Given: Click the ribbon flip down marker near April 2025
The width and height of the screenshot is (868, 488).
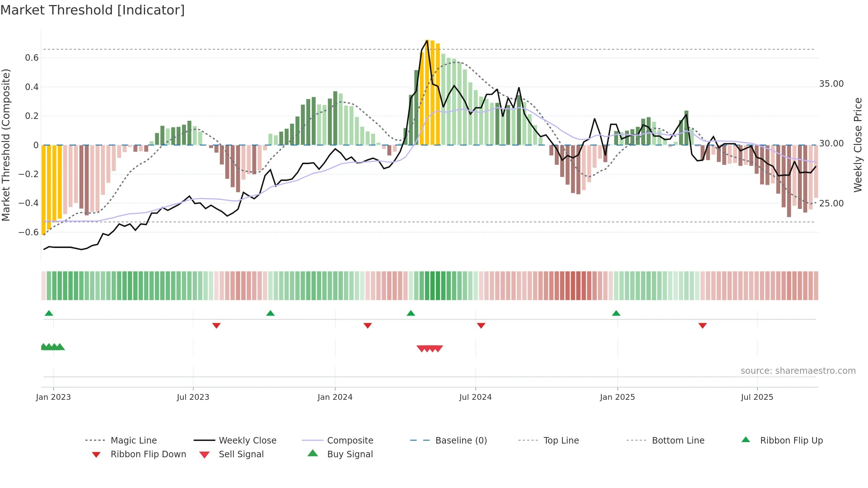Looking at the screenshot, I should point(703,326).
